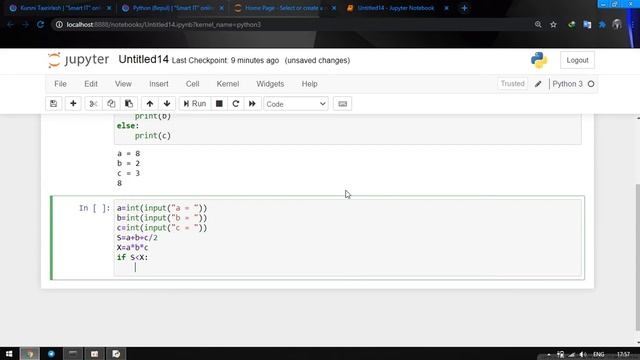Open the Kernel menu
640x360 pixels.
coord(228,84)
